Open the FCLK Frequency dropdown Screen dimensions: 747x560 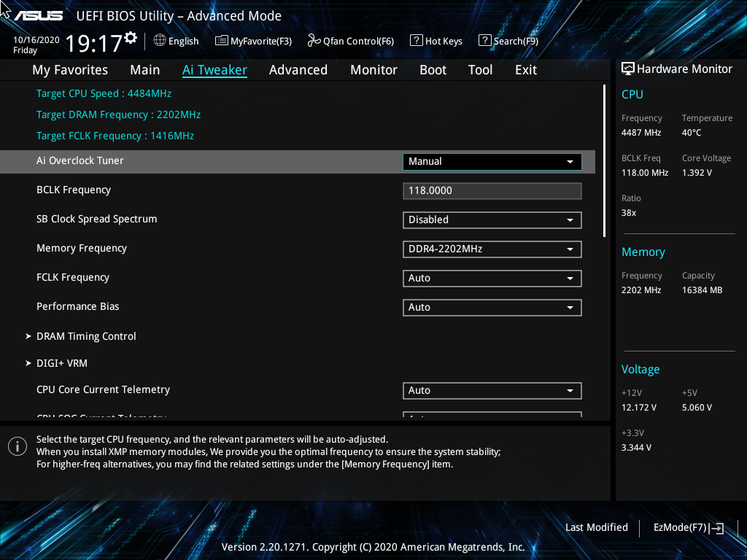tap(492, 278)
